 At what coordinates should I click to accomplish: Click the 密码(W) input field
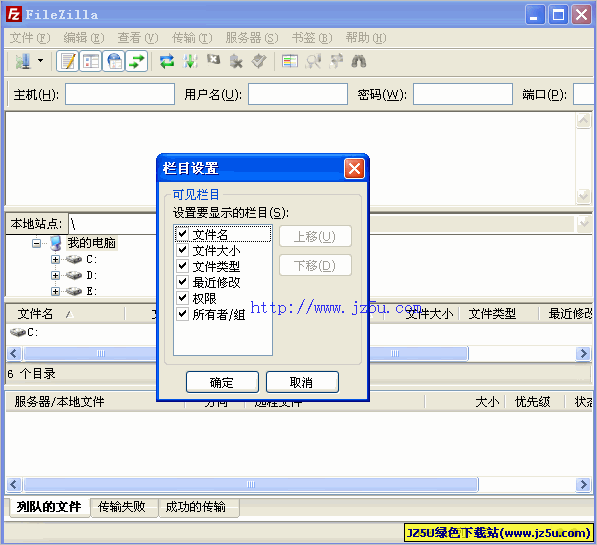coord(463,94)
